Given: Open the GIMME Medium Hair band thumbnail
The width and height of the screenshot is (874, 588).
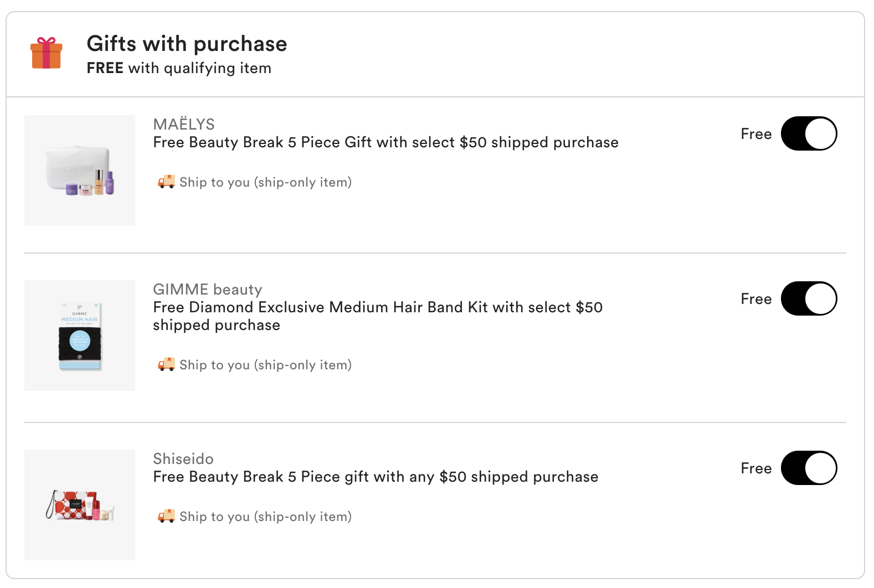Looking at the screenshot, I should [x=80, y=336].
